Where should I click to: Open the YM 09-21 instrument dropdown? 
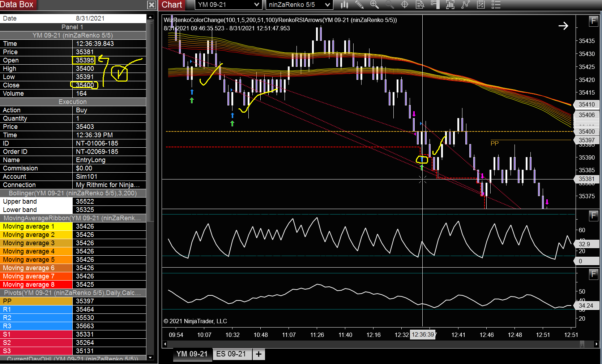tap(229, 5)
